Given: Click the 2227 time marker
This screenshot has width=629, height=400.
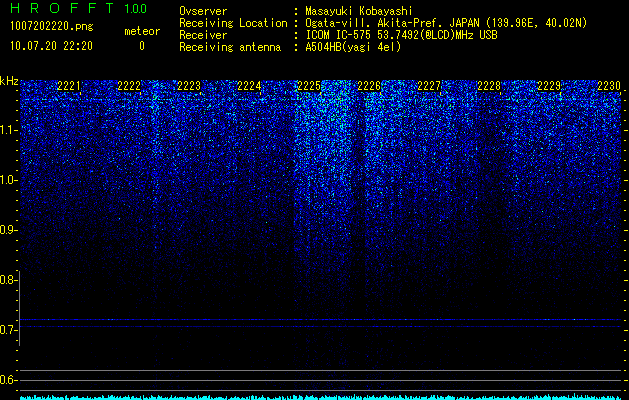Looking at the screenshot, I should coord(429,86).
